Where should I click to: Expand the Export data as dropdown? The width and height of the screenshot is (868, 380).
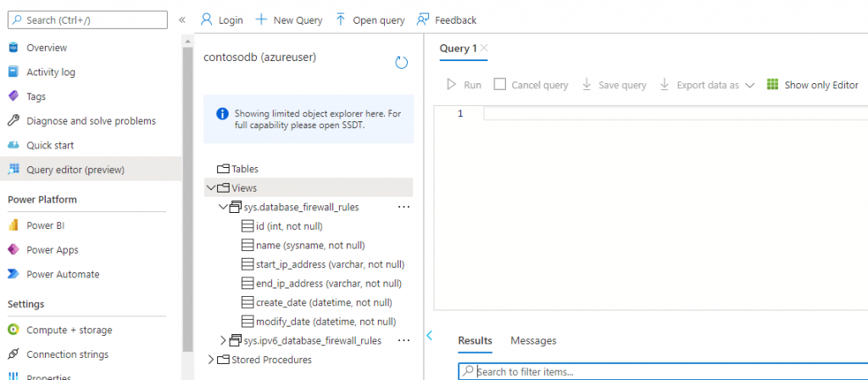749,86
